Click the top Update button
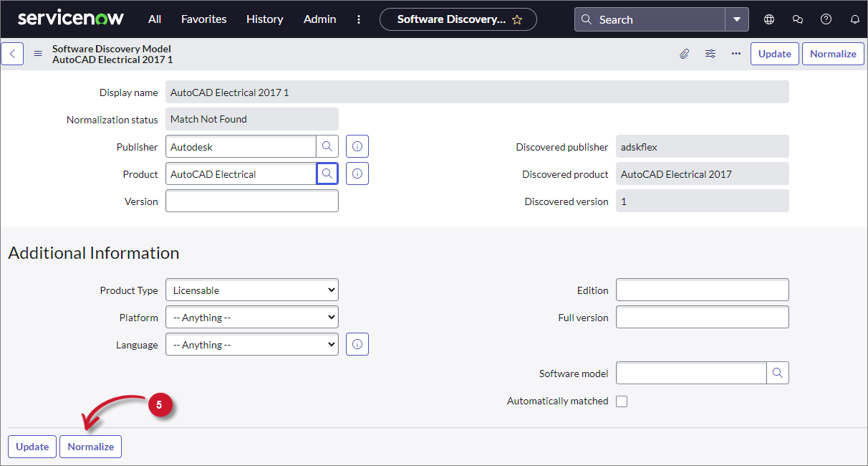 point(774,54)
